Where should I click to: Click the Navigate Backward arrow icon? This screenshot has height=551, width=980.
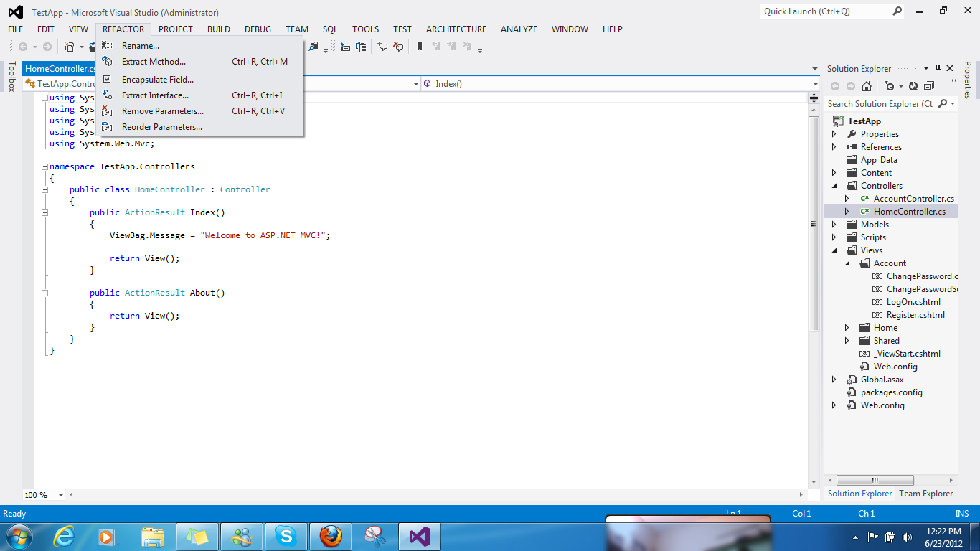tap(22, 46)
